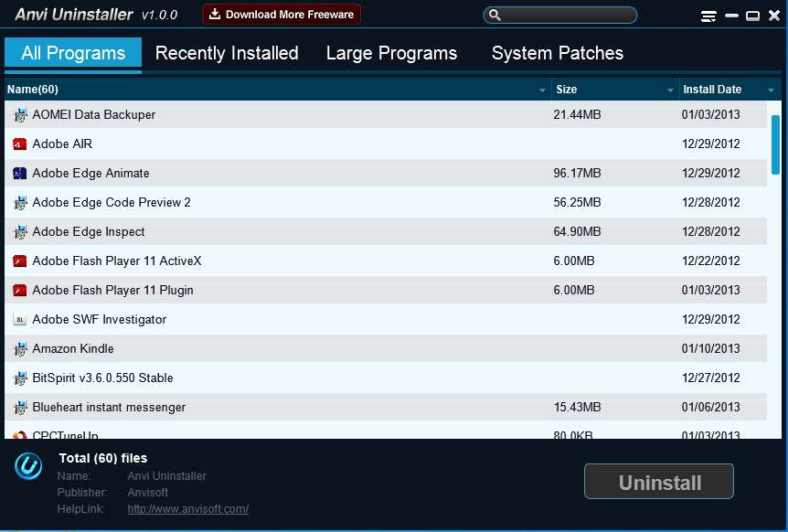Click the Uninstall button
This screenshot has height=532, width=788.
659,481
